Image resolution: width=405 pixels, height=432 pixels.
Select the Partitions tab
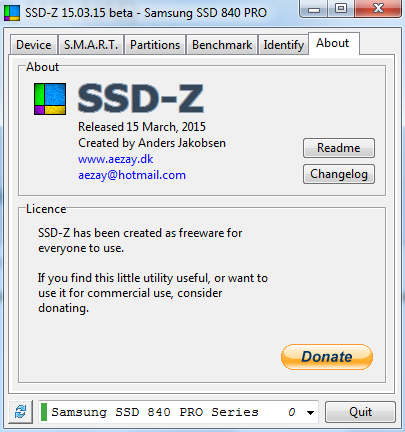(155, 45)
